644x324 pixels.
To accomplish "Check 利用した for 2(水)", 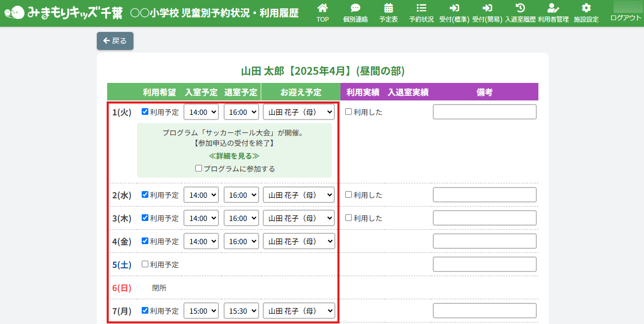I will point(349,195).
